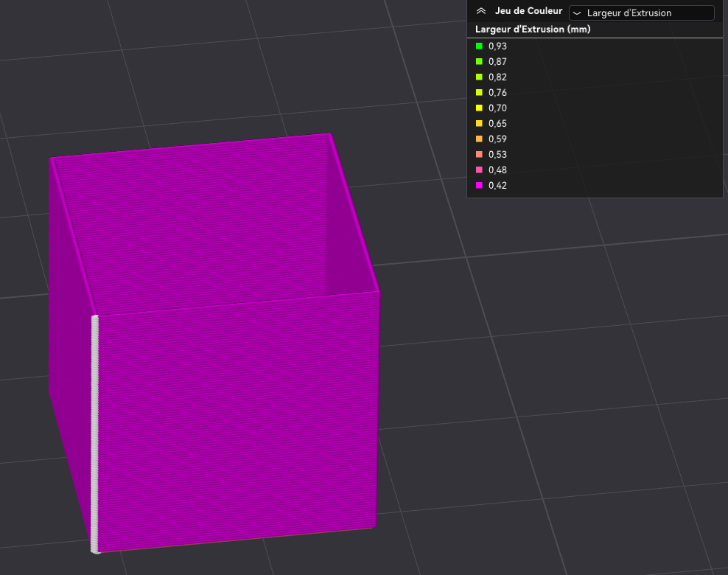
Task: Click the Largeur d'Extrusion (mm) header
Action: pyautogui.click(x=533, y=29)
